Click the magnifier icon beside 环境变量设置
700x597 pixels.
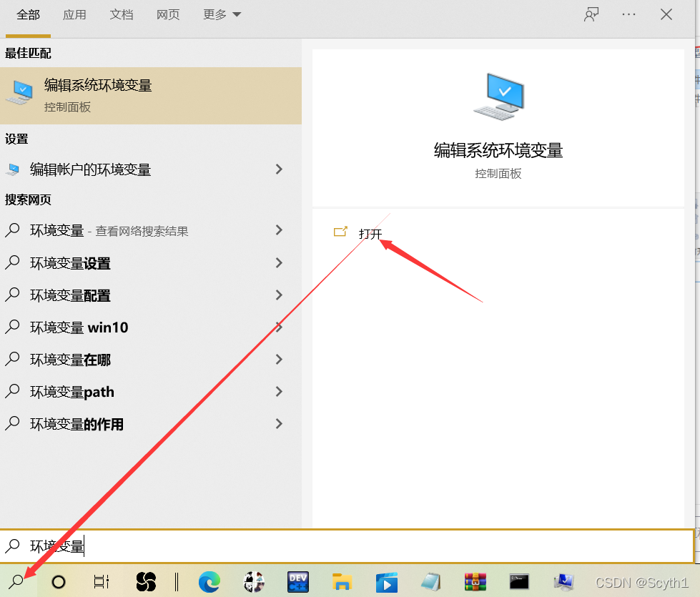[12, 262]
